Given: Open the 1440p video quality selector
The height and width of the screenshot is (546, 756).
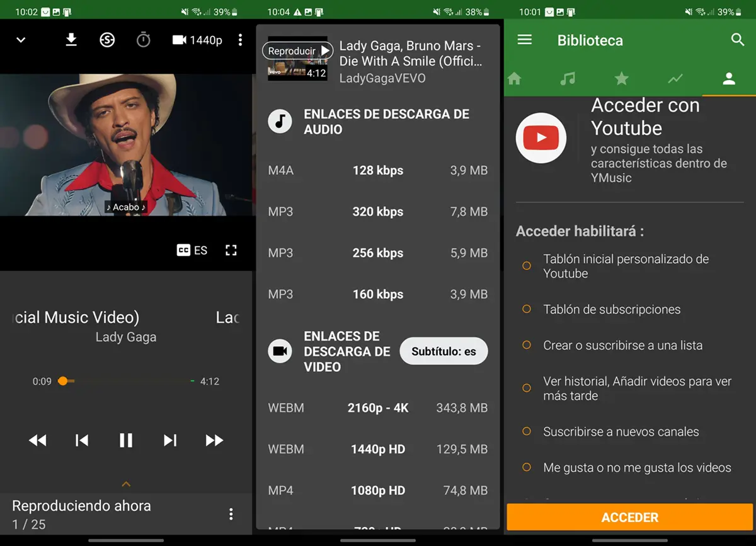Looking at the screenshot, I should click(197, 40).
